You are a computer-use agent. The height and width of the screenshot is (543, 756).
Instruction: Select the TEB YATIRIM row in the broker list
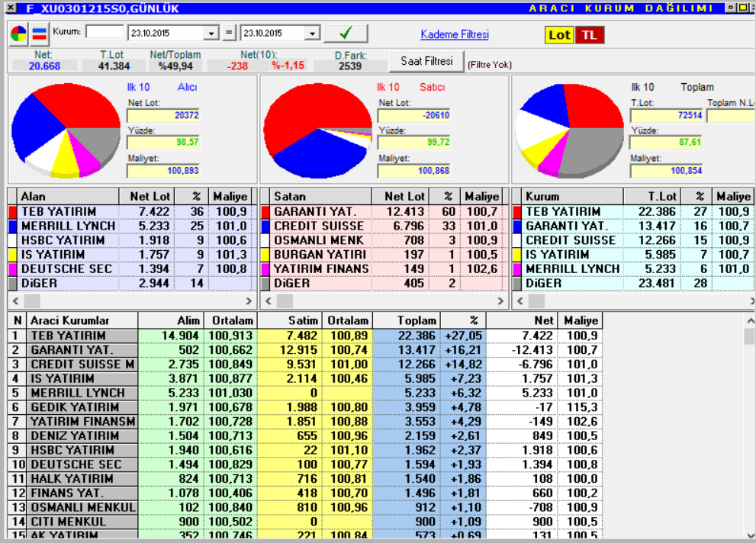tap(304, 336)
